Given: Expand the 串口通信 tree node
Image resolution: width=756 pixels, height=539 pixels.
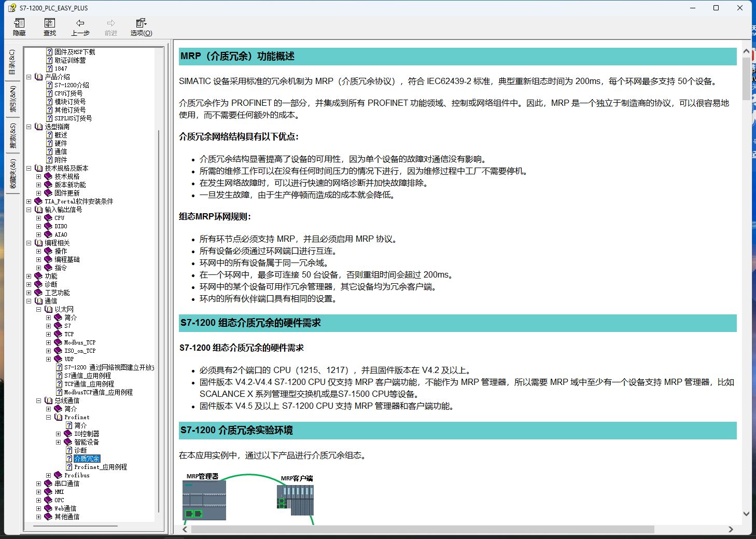Looking at the screenshot, I should coord(39,483).
